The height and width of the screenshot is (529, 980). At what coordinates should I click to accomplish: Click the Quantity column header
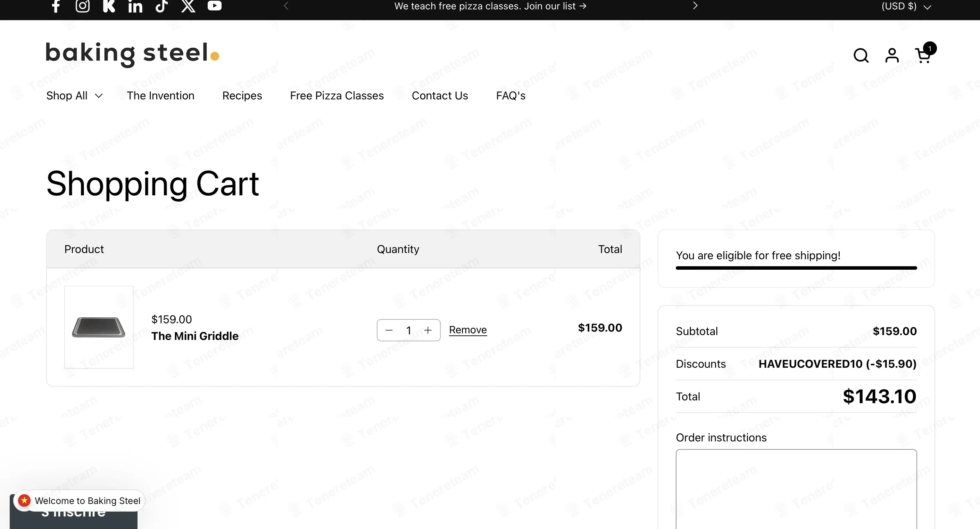click(x=398, y=249)
